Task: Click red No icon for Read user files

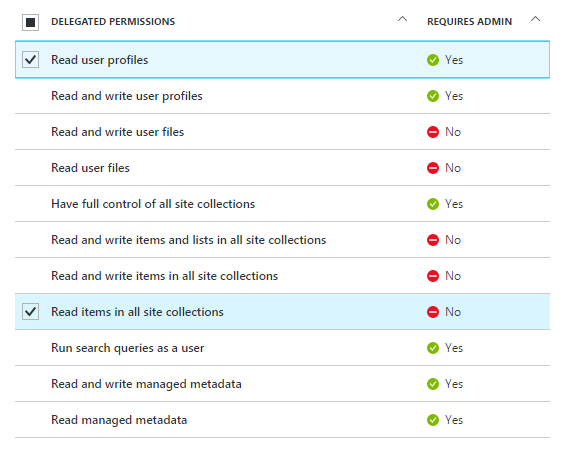Action: click(433, 168)
